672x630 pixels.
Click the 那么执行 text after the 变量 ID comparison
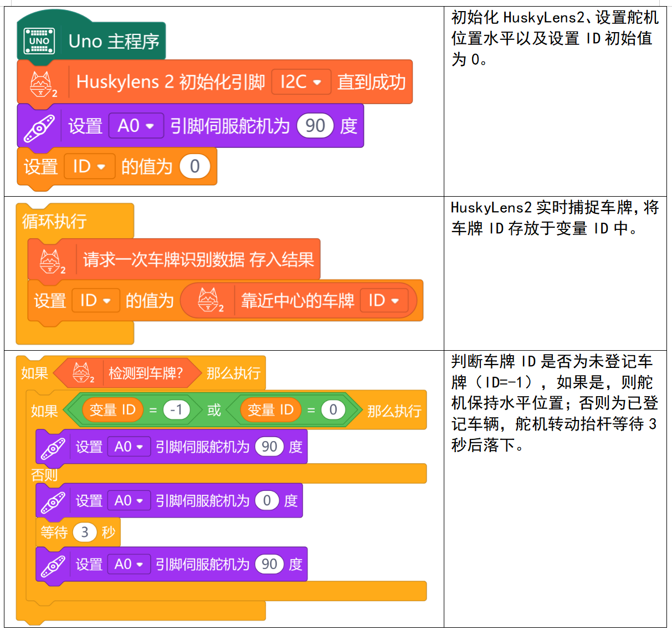coord(394,411)
